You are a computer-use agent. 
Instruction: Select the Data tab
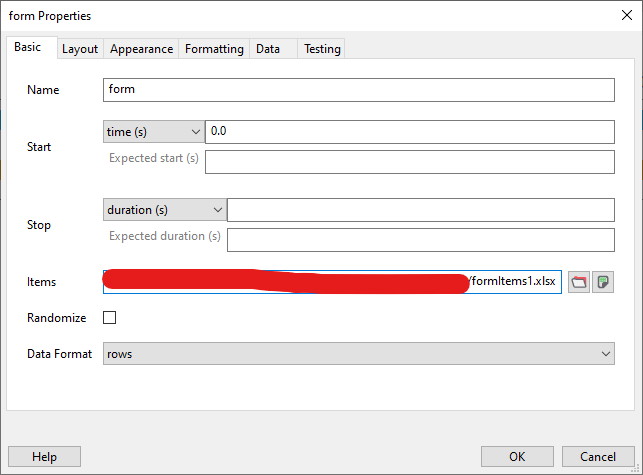pos(268,49)
